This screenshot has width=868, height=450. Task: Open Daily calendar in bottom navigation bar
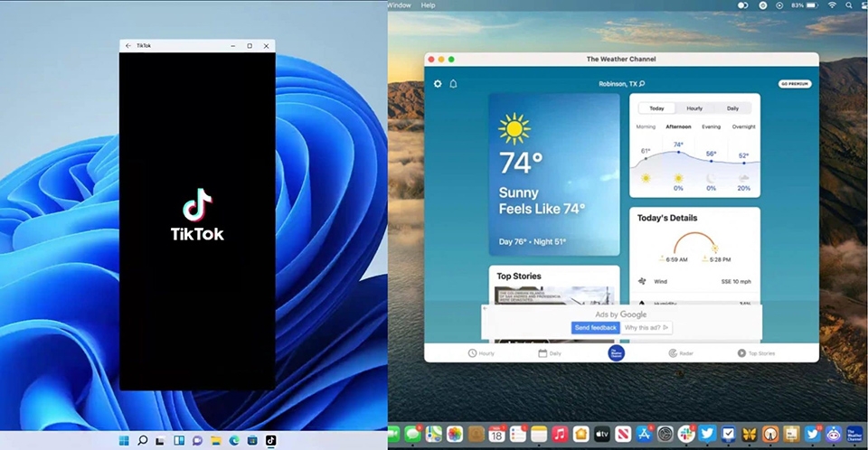(x=550, y=353)
